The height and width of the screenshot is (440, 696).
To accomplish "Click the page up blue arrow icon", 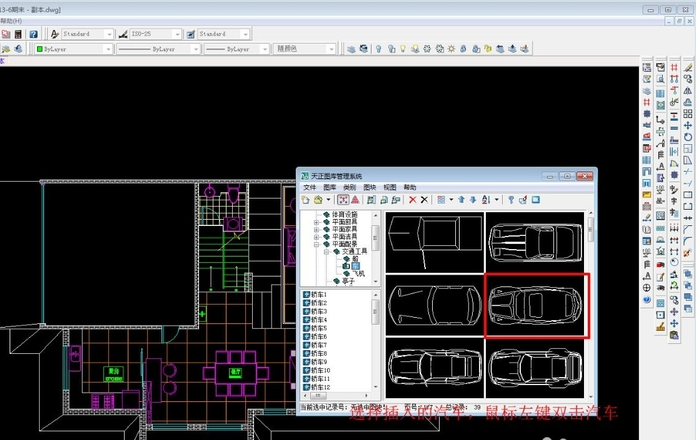I will (x=462, y=200).
